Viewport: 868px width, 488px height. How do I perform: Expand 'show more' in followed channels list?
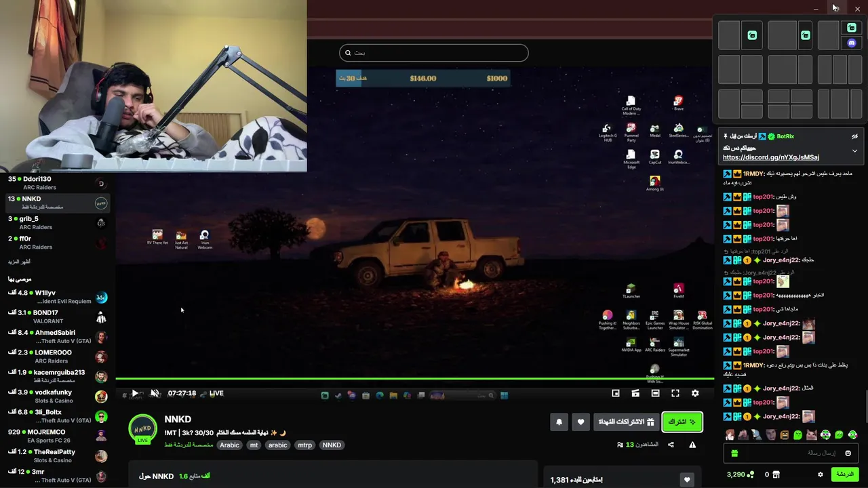tap(19, 262)
